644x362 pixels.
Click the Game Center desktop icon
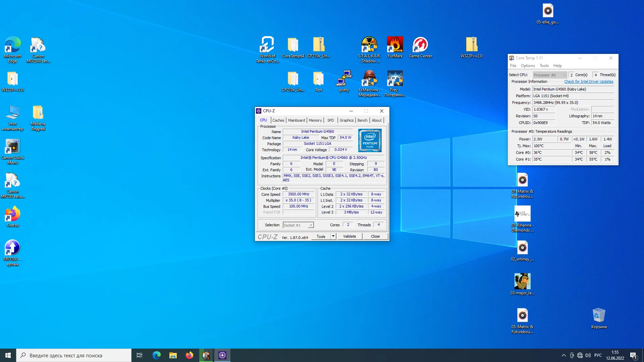[x=420, y=45]
